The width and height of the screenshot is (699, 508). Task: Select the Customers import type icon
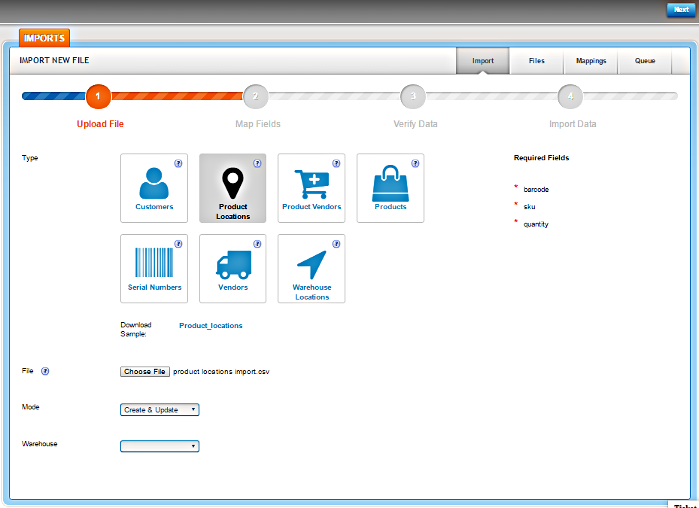pos(154,183)
